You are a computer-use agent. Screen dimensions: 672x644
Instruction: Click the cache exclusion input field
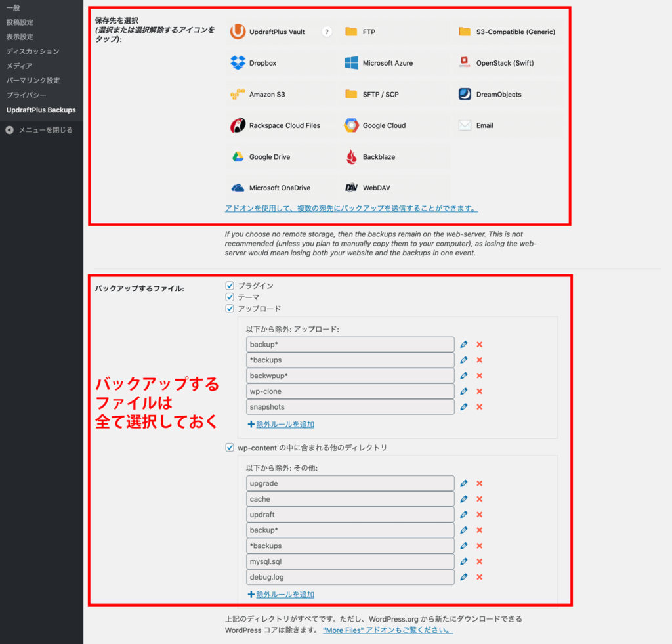click(x=350, y=499)
